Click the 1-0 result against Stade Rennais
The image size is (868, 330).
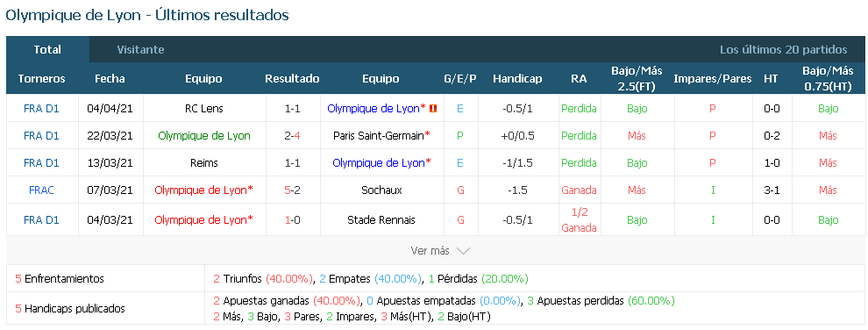point(292,219)
